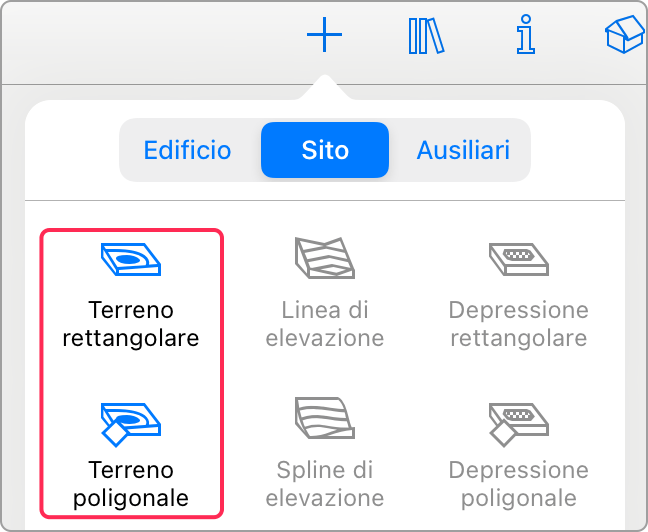Switch to the 3D house view icon
Image resolution: width=648 pixels, height=532 pixels.
(625, 35)
